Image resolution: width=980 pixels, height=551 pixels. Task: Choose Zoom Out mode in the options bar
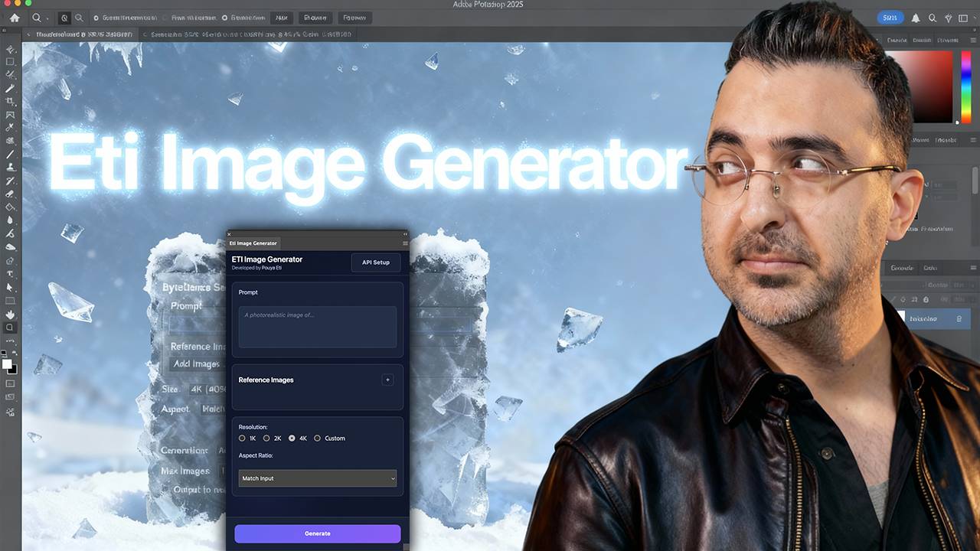78,18
